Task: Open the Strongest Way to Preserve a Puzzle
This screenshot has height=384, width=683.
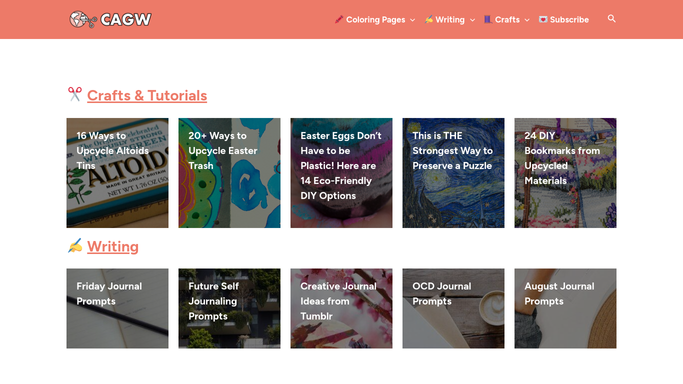Action: (x=453, y=173)
